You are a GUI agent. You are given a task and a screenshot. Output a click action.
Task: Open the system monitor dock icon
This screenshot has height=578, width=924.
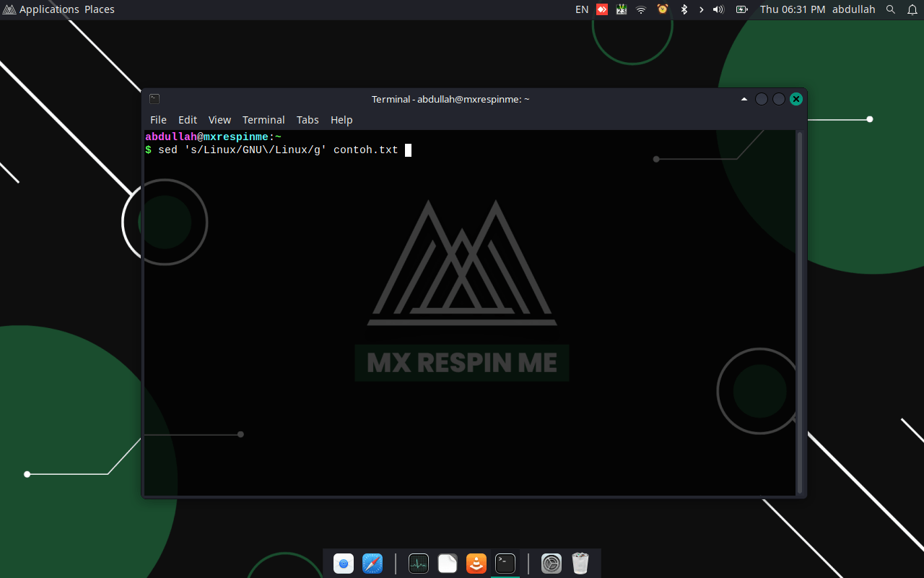(419, 564)
